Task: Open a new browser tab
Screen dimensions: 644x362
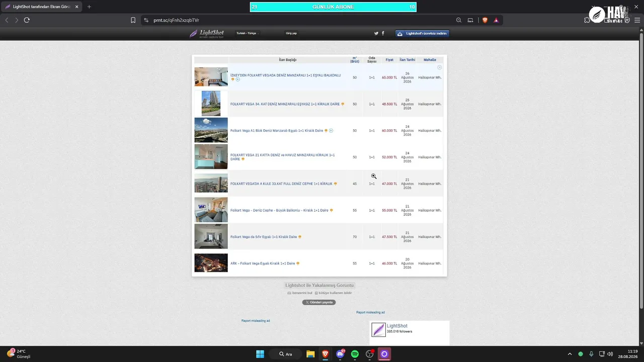Action: [x=89, y=7]
